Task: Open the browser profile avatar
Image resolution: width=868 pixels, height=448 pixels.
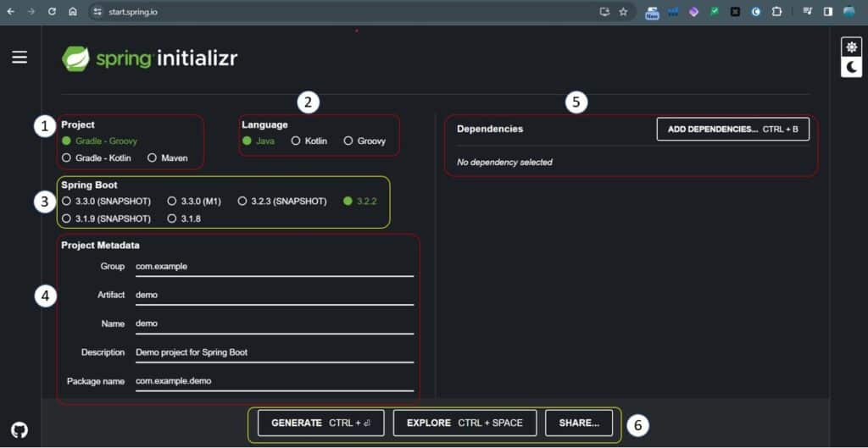Action: coord(849,12)
